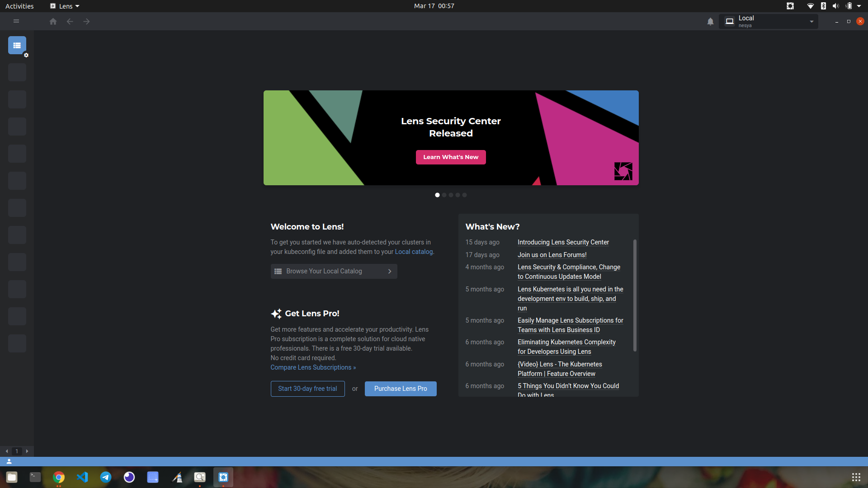Click the Start 30-day free trial button

pyautogui.click(x=307, y=389)
